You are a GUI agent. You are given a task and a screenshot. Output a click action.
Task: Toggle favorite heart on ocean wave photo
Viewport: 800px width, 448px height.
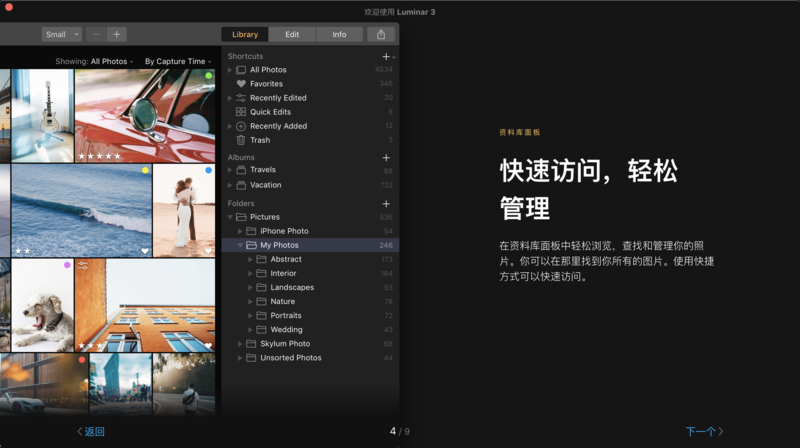point(145,251)
